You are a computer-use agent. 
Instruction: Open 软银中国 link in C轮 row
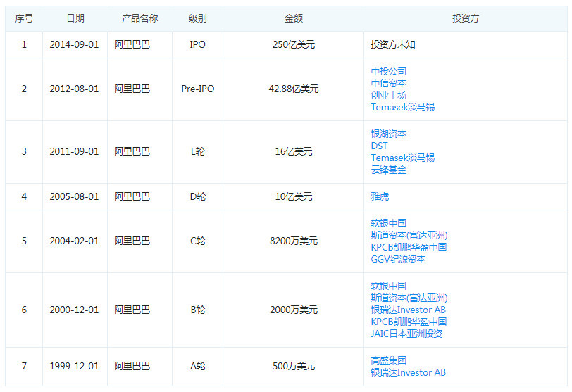(x=389, y=223)
